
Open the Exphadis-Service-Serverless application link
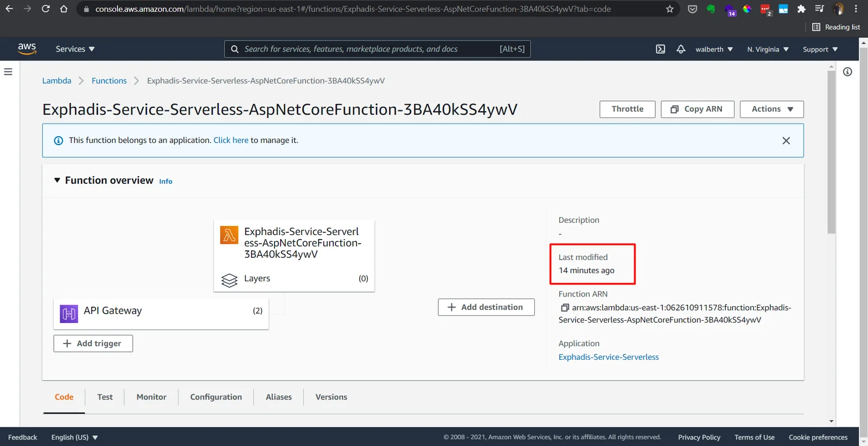(609, 357)
